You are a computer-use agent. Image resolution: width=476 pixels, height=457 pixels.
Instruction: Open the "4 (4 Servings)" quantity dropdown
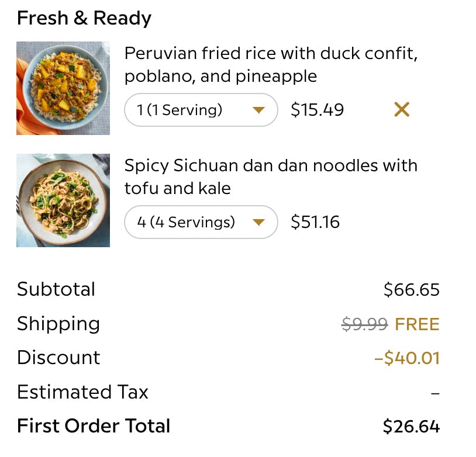pyautogui.click(x=201, y=222)
